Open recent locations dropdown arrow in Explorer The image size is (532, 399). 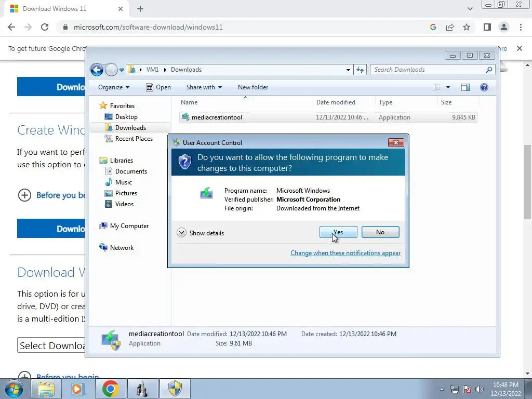click(122, 70)
